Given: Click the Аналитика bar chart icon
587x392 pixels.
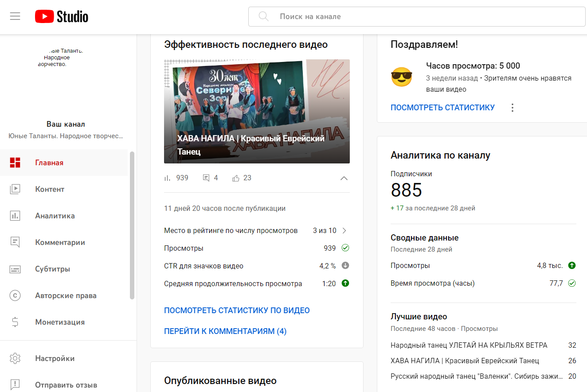Looking at the screenshot, I should click(15, 216).
